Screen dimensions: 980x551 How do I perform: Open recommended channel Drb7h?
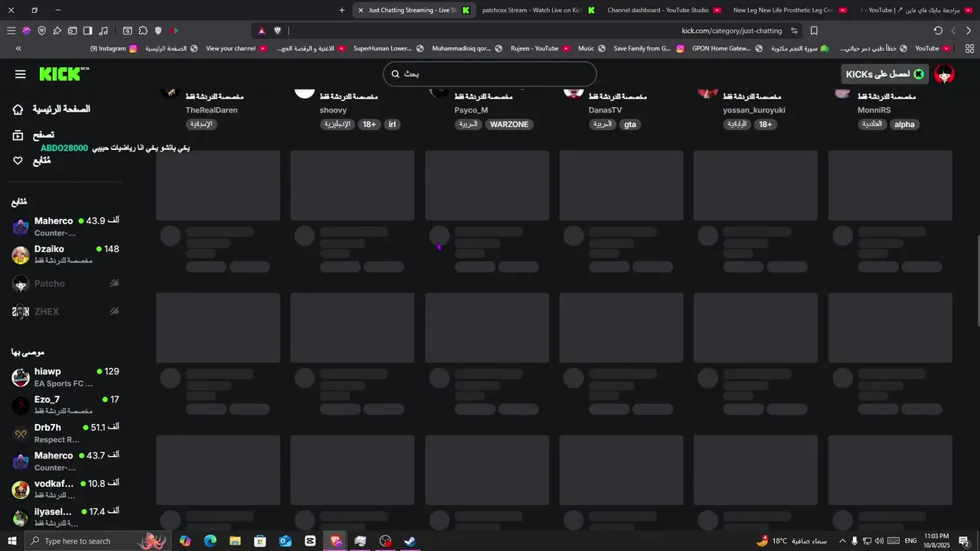(x=66, y=433)
